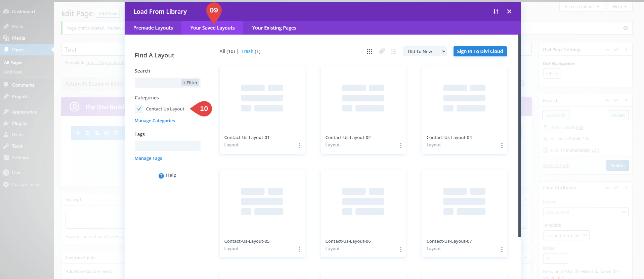This screenshot has height=279, width=644.
Task: Open the Old To New sort dropdown
Action: [425, 51]
